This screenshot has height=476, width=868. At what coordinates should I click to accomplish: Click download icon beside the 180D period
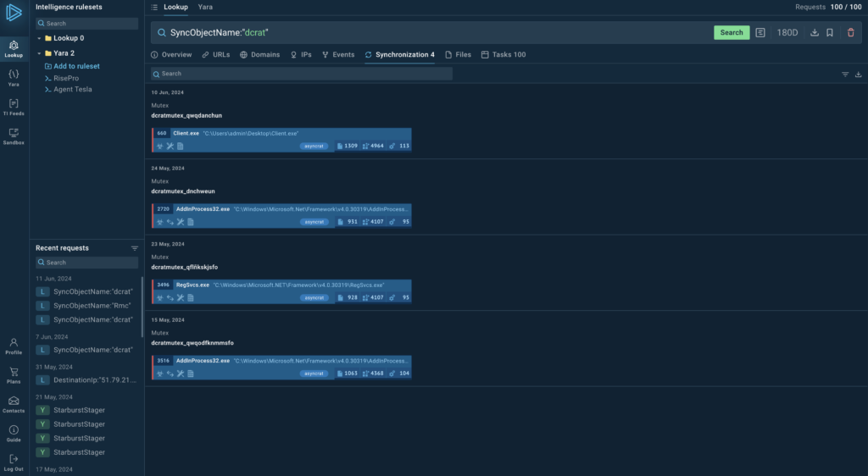tap(815, 33)
